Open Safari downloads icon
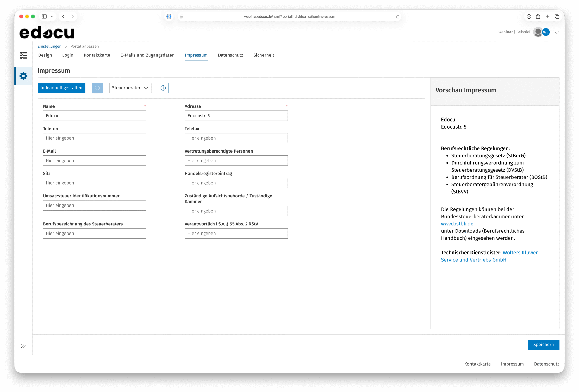 [529, 16]
